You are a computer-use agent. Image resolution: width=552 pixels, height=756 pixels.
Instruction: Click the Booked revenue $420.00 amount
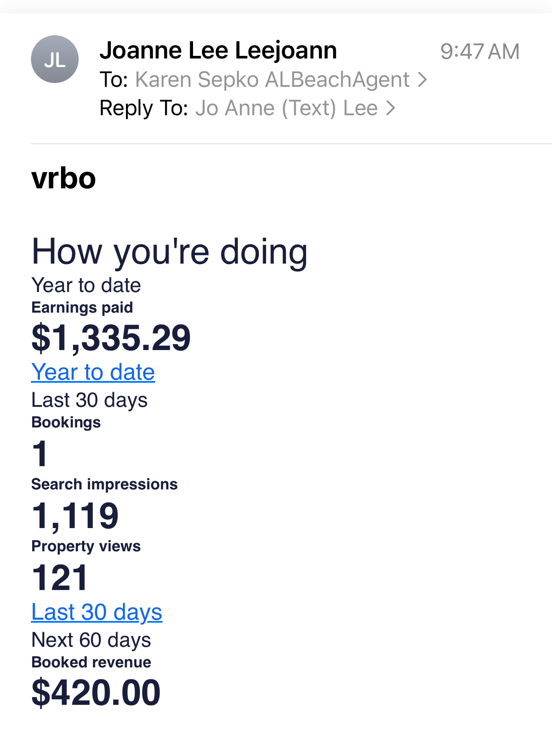pyautogui.click(x=96, y=692)
